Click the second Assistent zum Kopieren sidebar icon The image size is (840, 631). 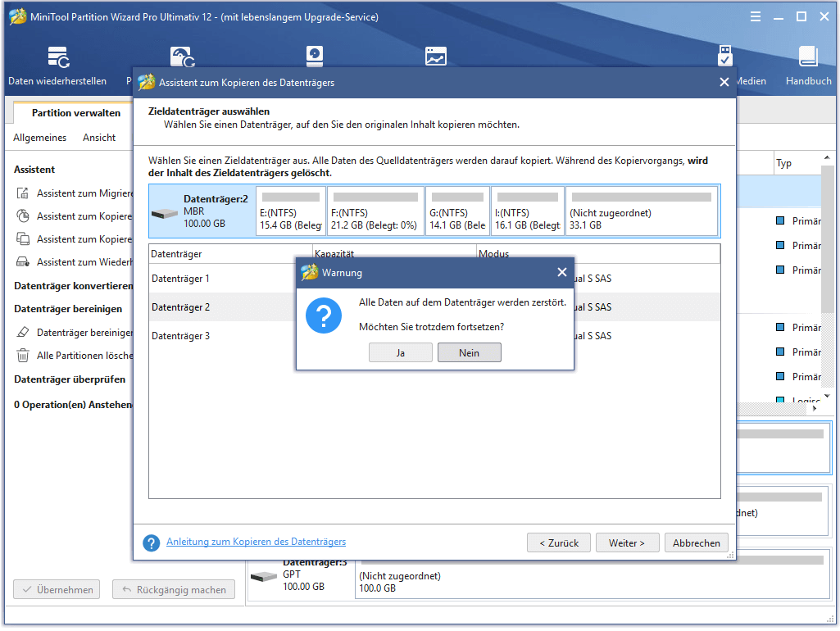point(22,239)
